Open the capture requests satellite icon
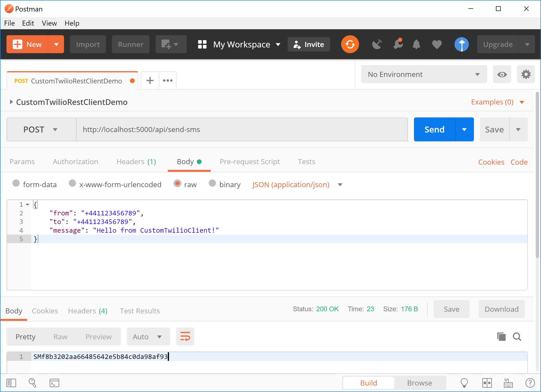The image size is (541, 392). [x=377, y=44]
